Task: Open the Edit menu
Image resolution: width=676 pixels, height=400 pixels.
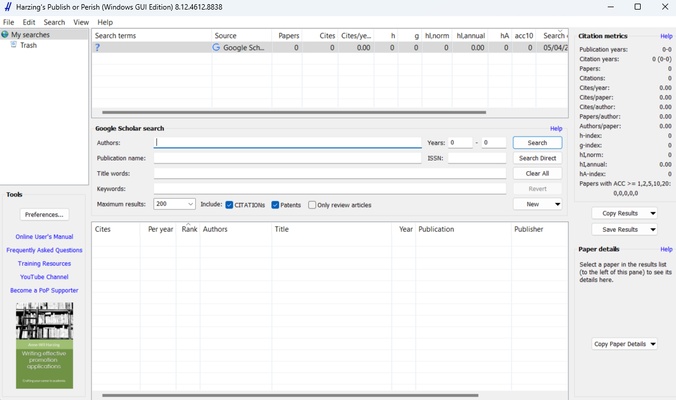Action: pos(29,22)
